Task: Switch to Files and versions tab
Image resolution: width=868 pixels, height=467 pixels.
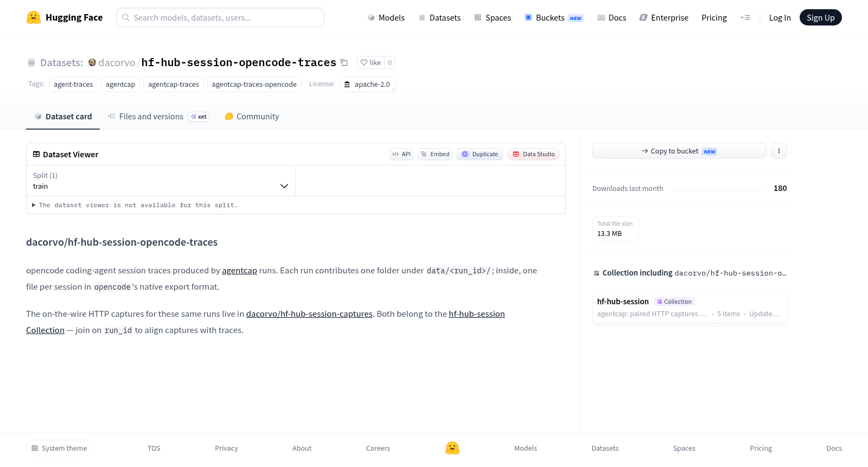Action: [158, 117]
